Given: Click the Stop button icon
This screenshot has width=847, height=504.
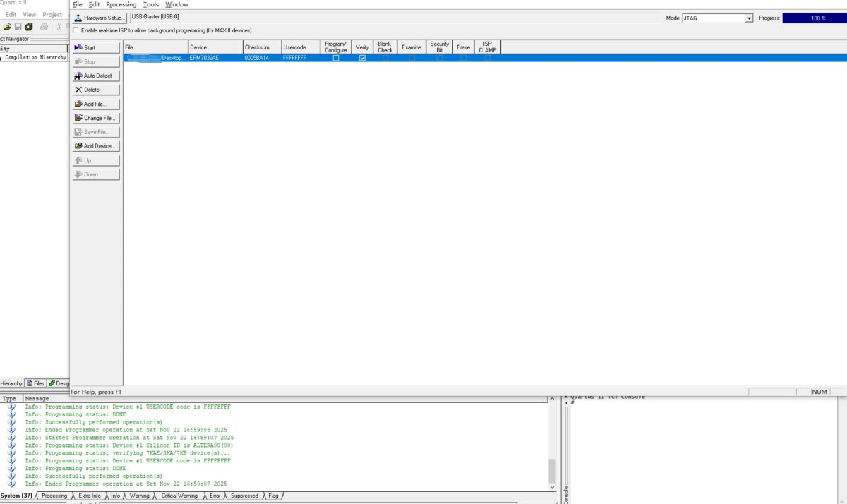Looking at the screenshot, I should coord(78,61).
